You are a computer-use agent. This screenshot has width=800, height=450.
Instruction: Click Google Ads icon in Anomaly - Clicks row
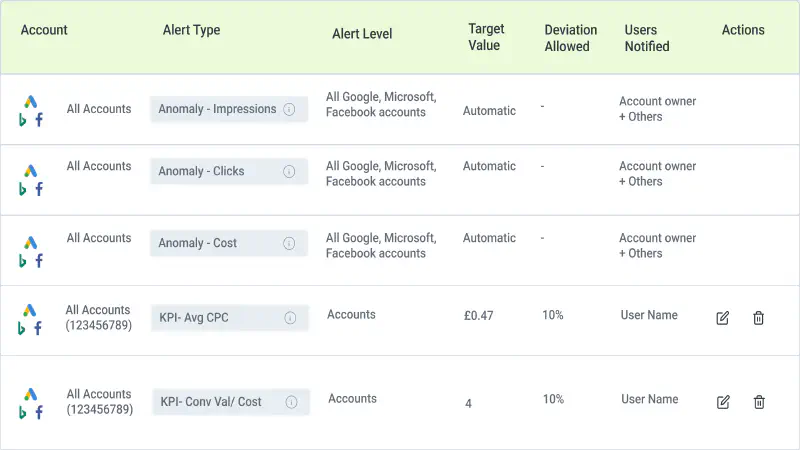[x=31, y=170]
